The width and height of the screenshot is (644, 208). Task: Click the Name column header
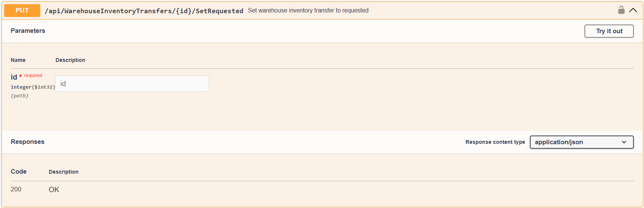coord(18,60)
